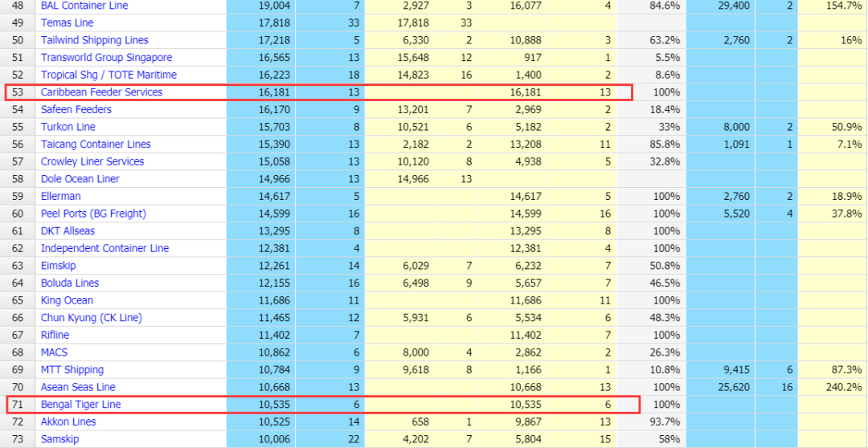Viewport: 868px width, 448px height.
Task: Click Tailwind Shipping Lines link
Action: click(x=95, y=40)
